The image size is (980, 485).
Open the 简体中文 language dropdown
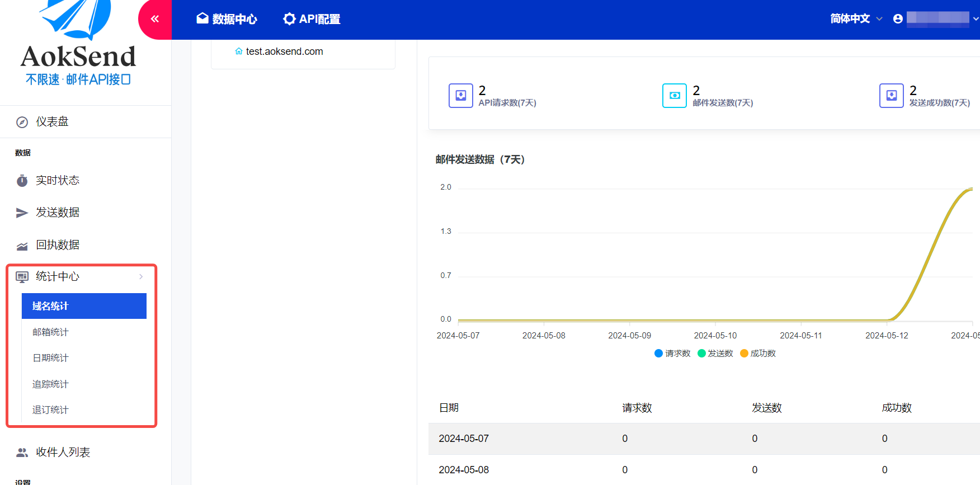856,18
